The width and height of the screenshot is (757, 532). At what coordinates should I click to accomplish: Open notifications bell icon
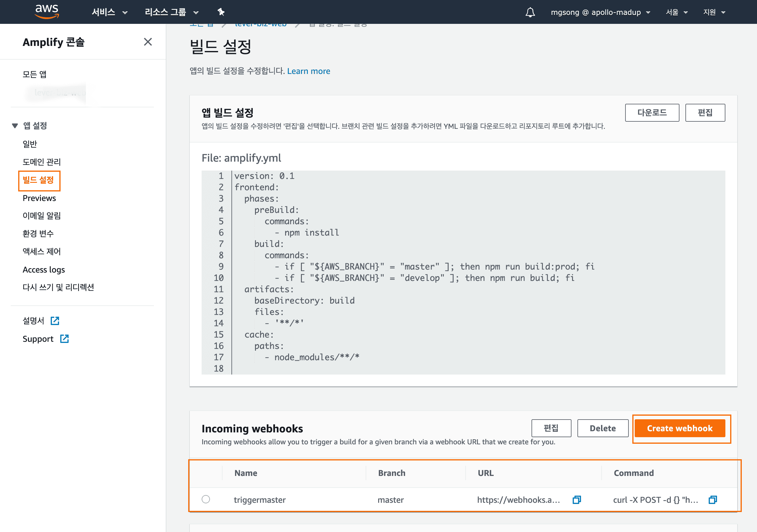530,12
